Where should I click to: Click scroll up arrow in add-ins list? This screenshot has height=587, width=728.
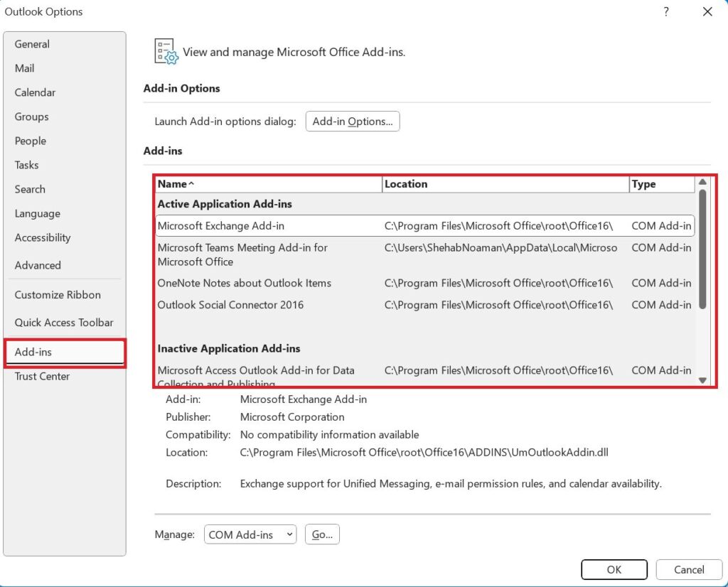(702, 182)
